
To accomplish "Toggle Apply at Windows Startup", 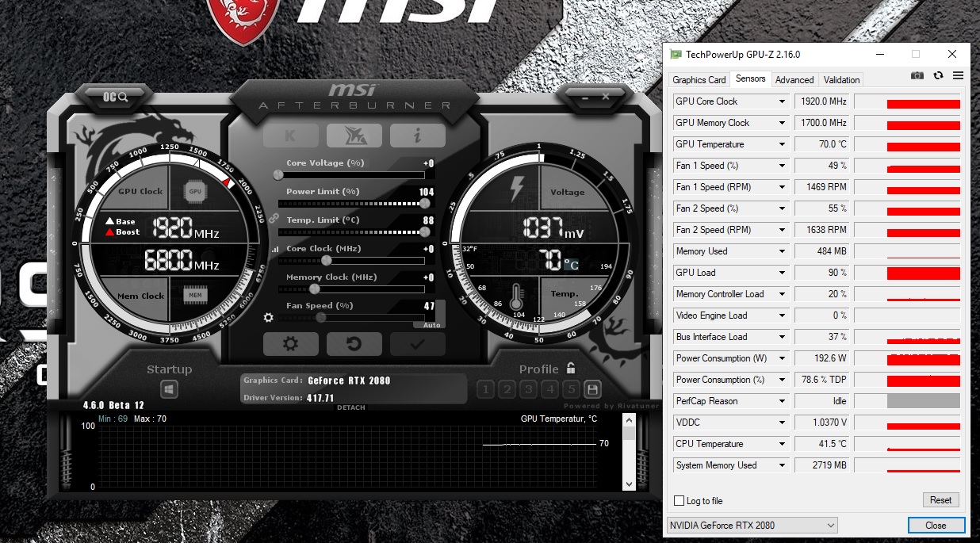I will pyautogui.click(x=169, y=389).
